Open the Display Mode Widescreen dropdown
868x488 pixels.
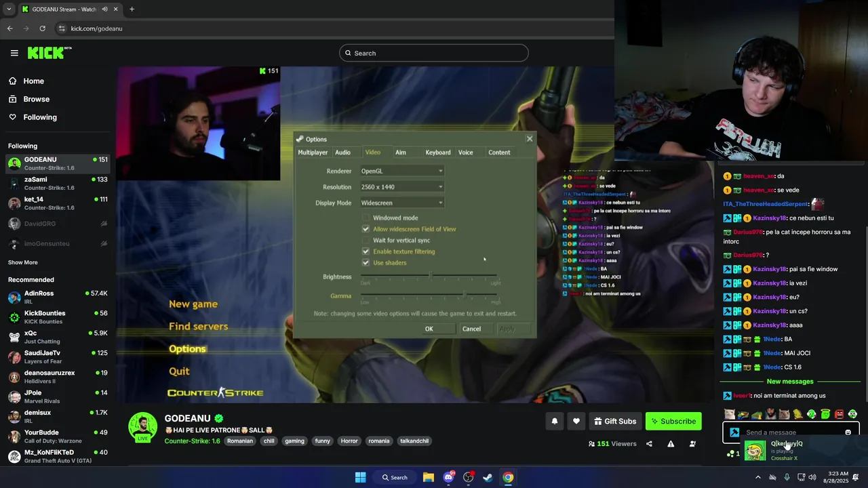(x=401, y=203)
